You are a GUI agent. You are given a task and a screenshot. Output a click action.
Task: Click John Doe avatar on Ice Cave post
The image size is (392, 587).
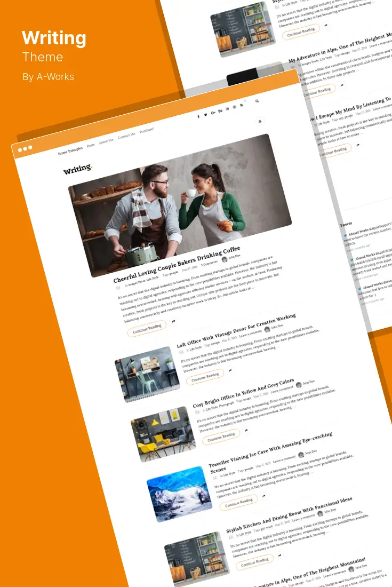(301, 455)
